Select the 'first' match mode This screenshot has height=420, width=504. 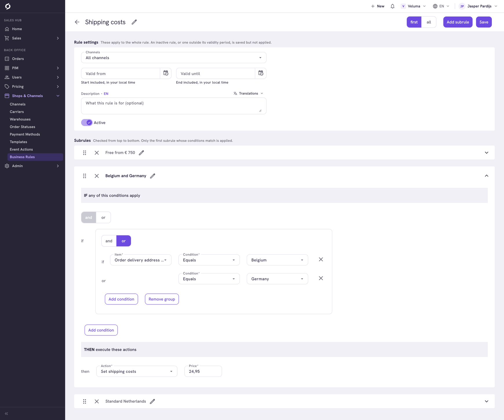[414, 22]
